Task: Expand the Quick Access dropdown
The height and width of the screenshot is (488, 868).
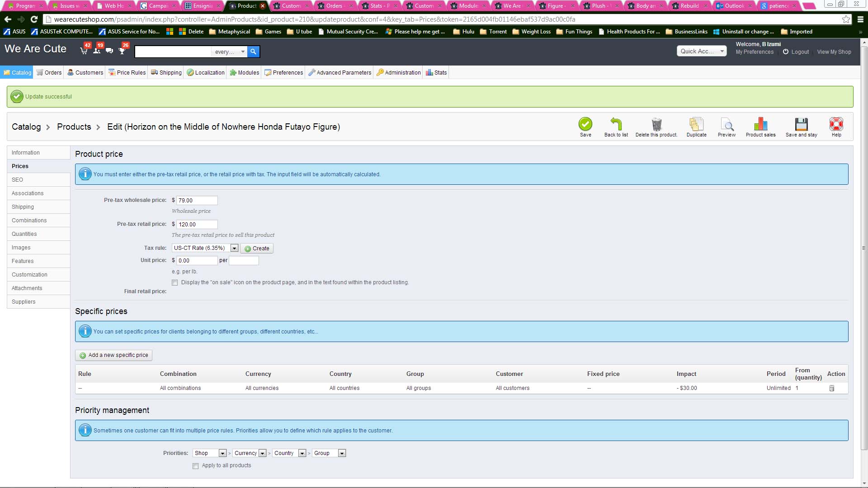Action: pos(701,51)
